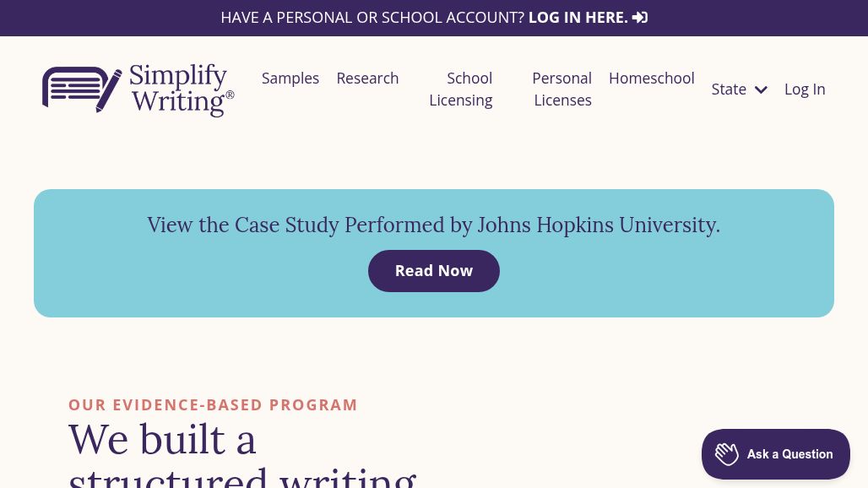
Task: Click the Simplify Writing wordmark text
Action: (177, 89)
